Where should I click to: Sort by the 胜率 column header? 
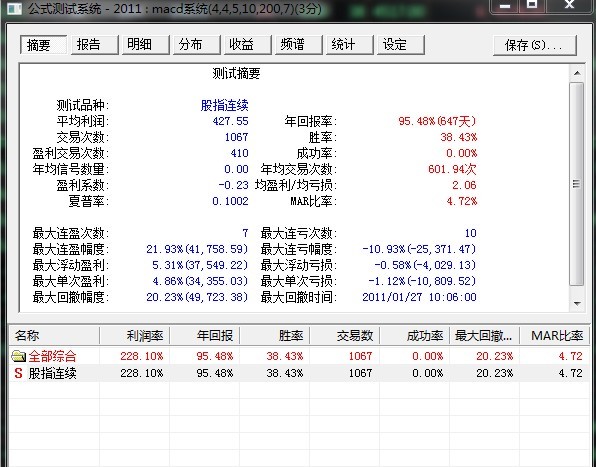pyautogui.click(x=274, y=336)
